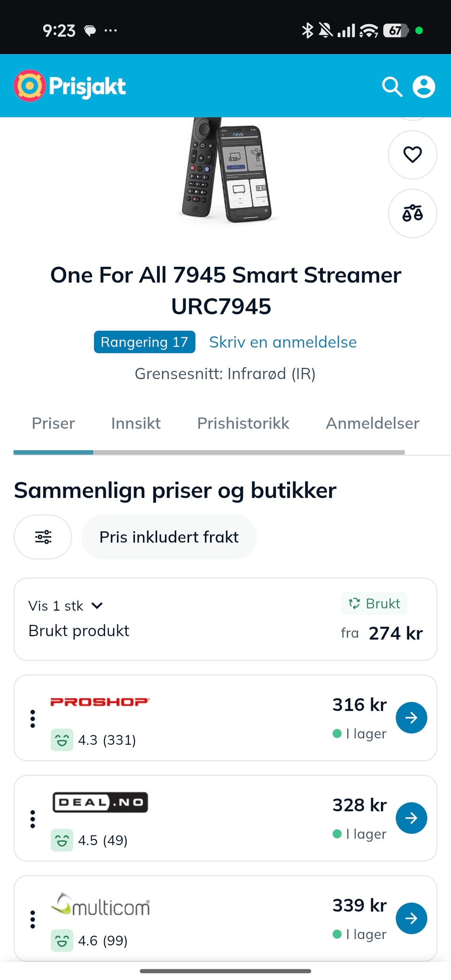Toggle Pris inkludert frakt filter

tap(169, 537)
